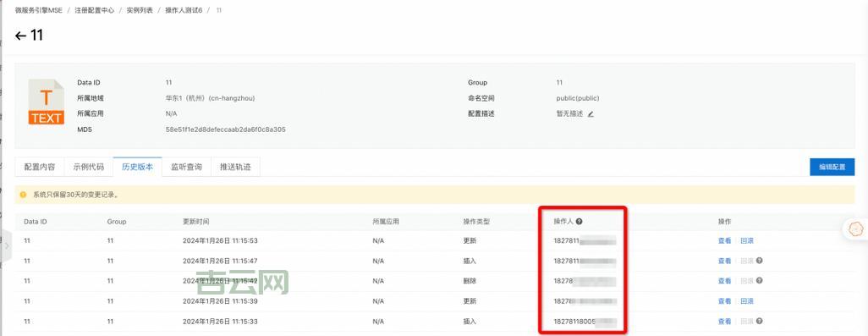Go to 微服务引擎MSE breadcrumb
Viewport: 868px width, 336px height.
pos(39,10)
